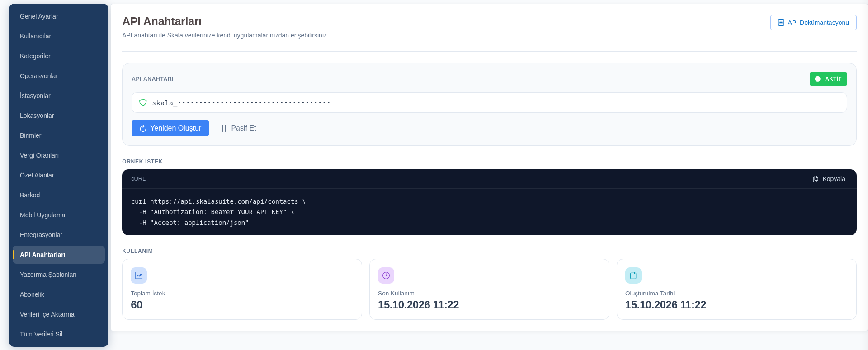Select API Anahtarları in the sidebar
Screen dimensions: 868x350
59,255
